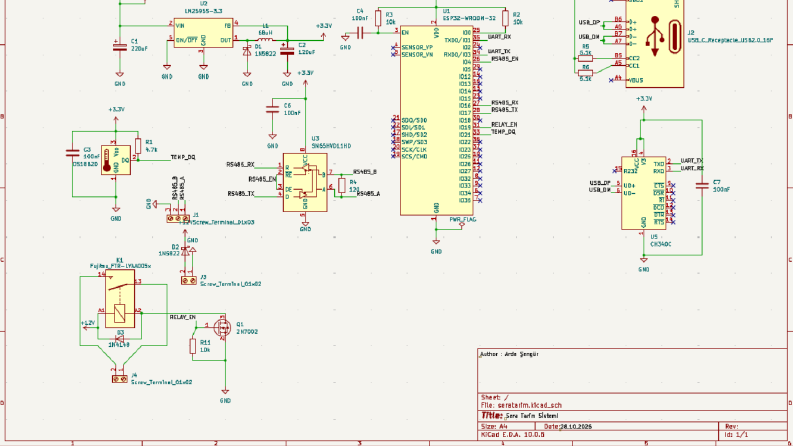This screenshot has height=446, width=793.
Task: Select the L1 inductor symbol
Action: 265,39
